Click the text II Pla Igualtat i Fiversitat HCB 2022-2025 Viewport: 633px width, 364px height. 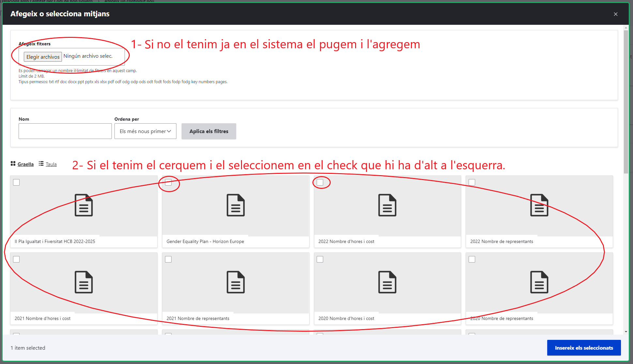[x=55, y=241]
